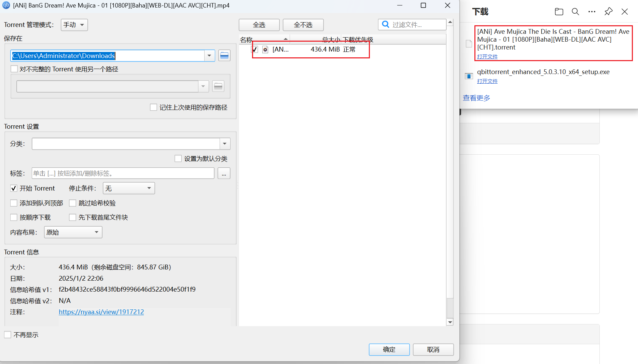Close the downloads panel
Screen dimensions: 638x364
[x=625, y=12]
